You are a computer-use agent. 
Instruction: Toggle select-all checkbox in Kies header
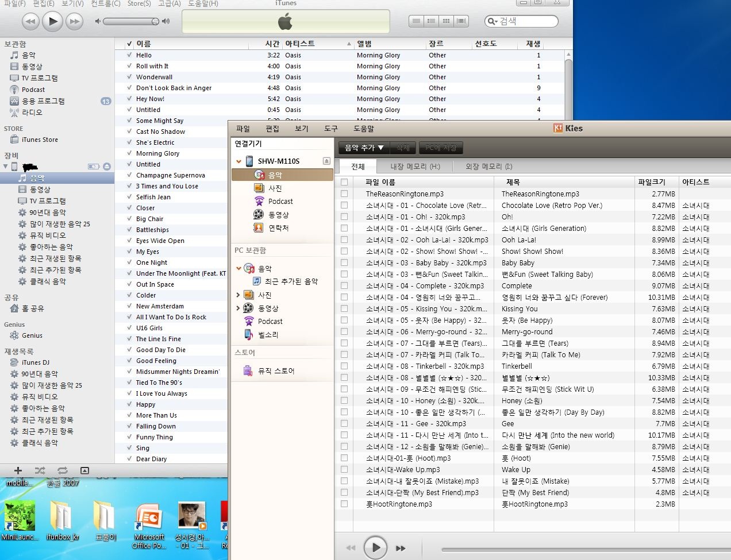pyautogui.click(x=344, y=182)
